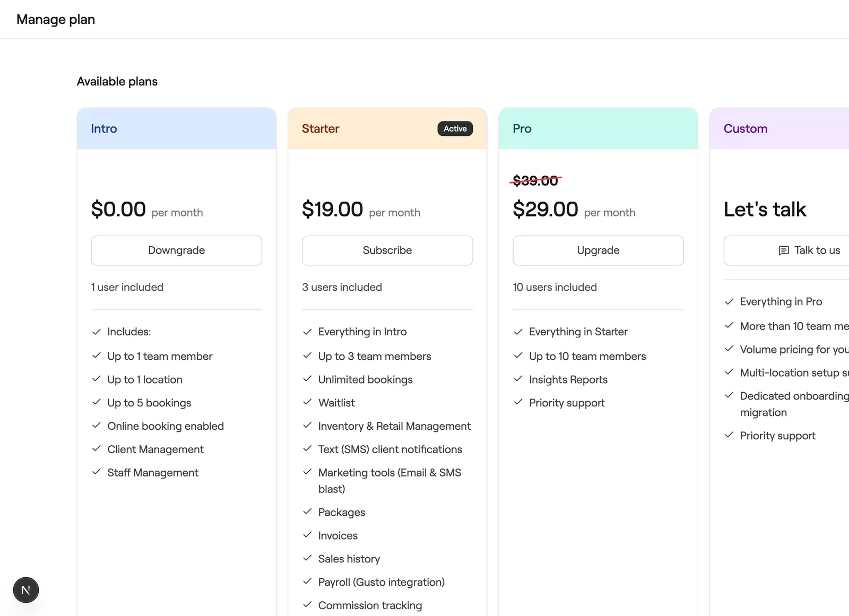Click 'Insights Reports' in Pro plan
Screen dimensions: 849x616
tap(568, 380)
